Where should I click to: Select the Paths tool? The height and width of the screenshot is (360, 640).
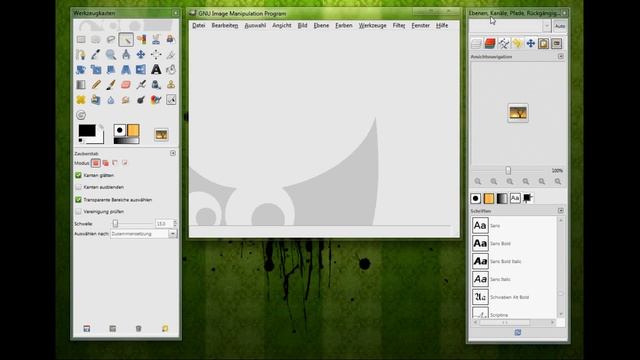81,55
